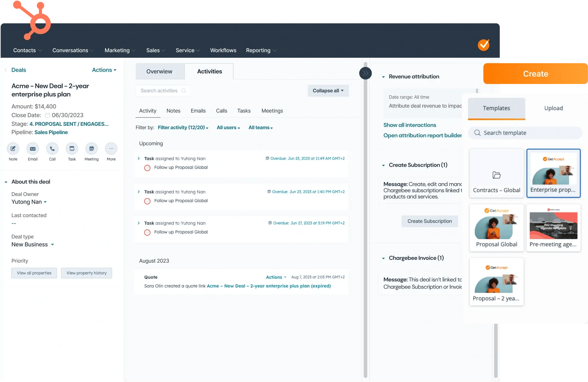Open the expired quote link for Acme
Image resolution: width=588 pixels, height=382 pixels.
pos(269,286)
